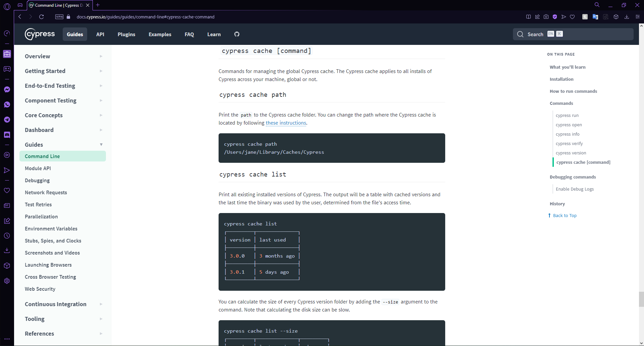Open WhatsApp in the sidebar
The image size is (644, 346).
(x=7, y=105)
